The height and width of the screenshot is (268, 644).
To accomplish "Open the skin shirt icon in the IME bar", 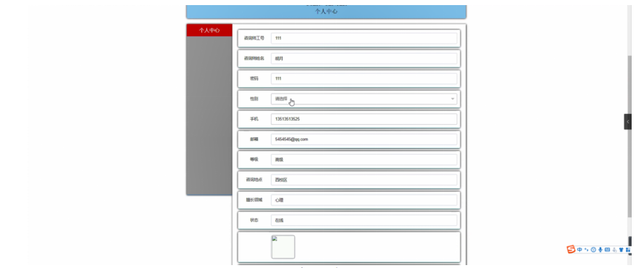I will click(621, 250).
